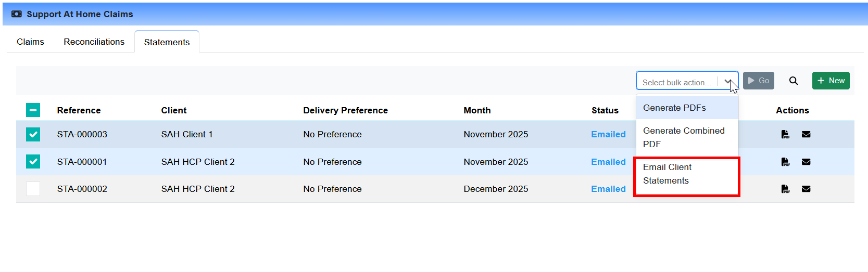Click the PDF icon for STA-000003
This screenshot has width=868, height=272.
pyautogui.click(x=785, y=134)
